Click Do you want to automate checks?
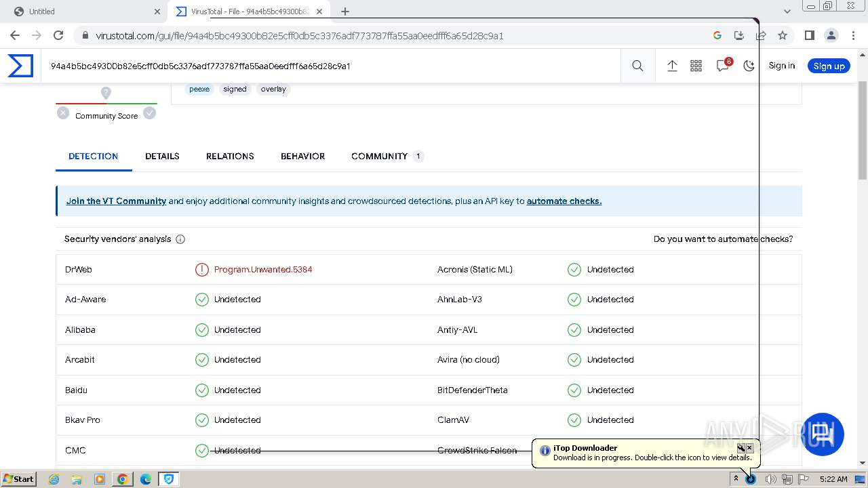 point(723,239)
